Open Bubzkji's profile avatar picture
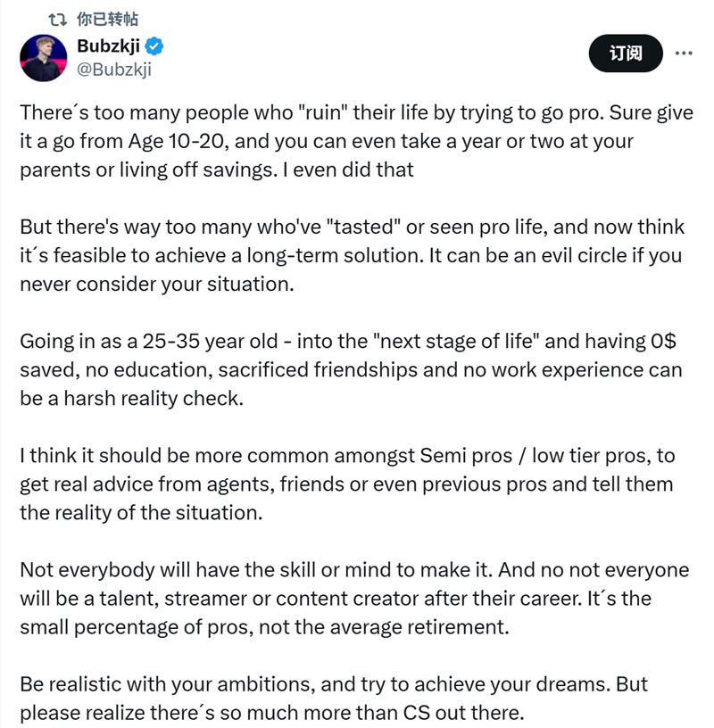Image resolution: width=714 pixels, height=728 pixels. coord(43,58)
